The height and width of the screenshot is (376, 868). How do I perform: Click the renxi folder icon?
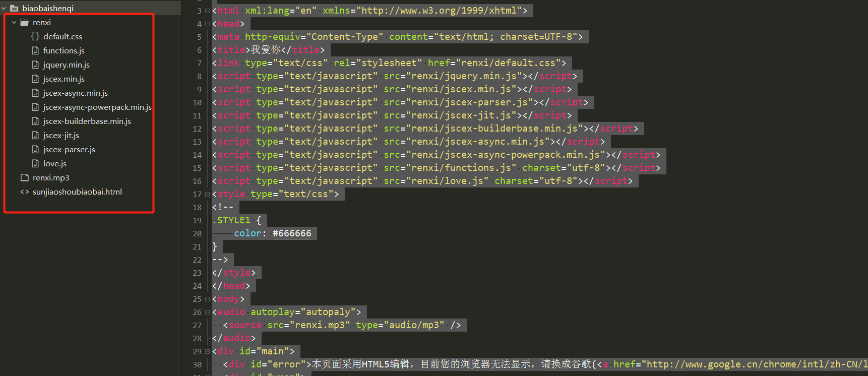click(x=24, y=23)
